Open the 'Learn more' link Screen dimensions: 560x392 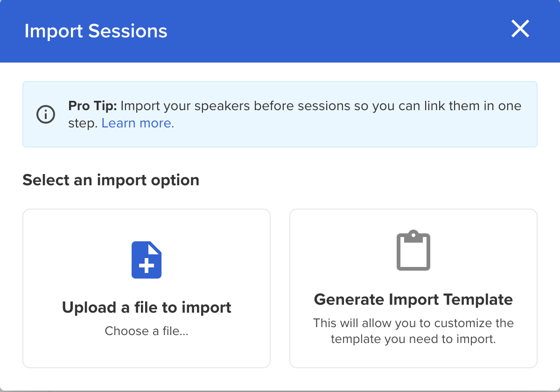click(137, 123)
